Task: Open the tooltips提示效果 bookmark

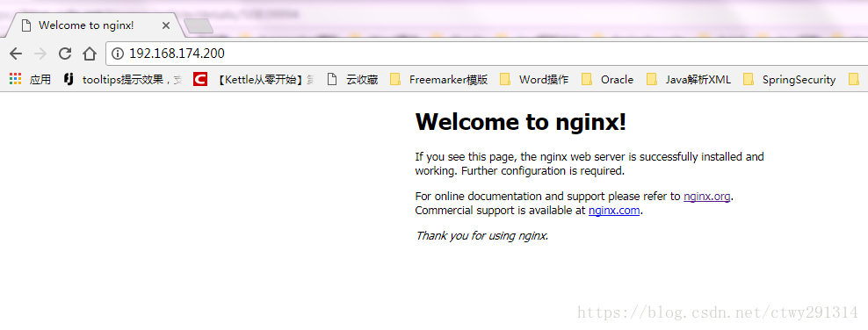Action: click(x=123, y=79)
